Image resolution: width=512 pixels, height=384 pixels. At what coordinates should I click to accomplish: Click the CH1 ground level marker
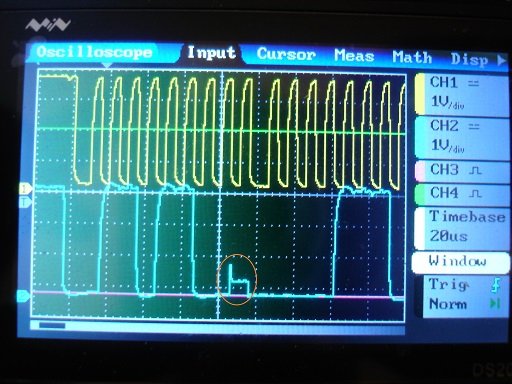point(25,189)
